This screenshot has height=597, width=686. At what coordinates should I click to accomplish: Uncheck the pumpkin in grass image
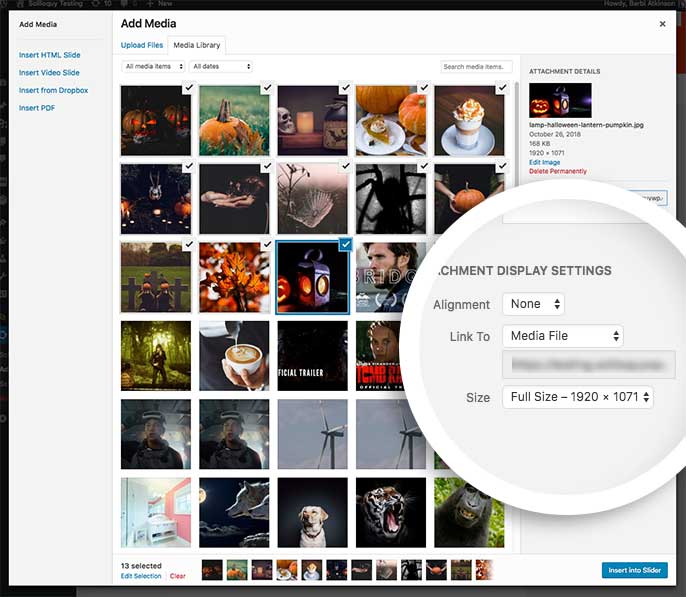point(267,87)
